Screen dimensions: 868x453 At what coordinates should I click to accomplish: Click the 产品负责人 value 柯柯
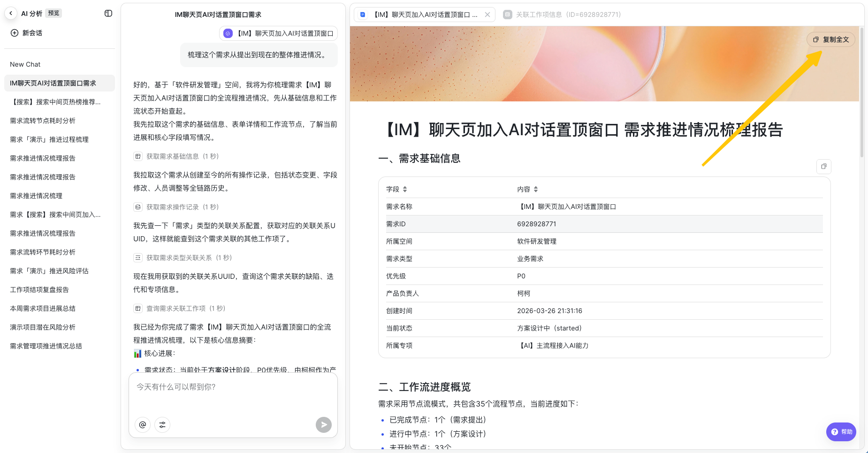(524, 293)
